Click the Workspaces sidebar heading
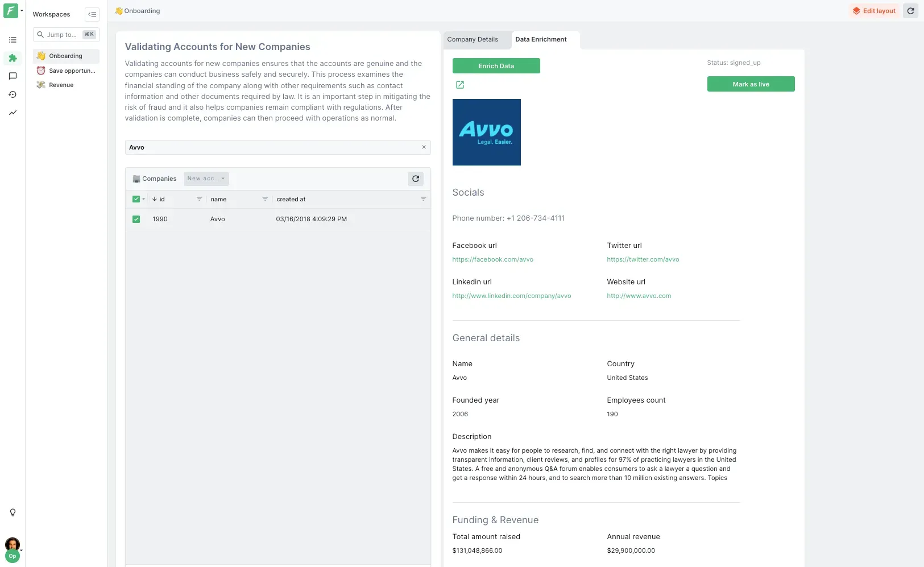The height and width of the screenshot is (567, 924). [51, 14]
